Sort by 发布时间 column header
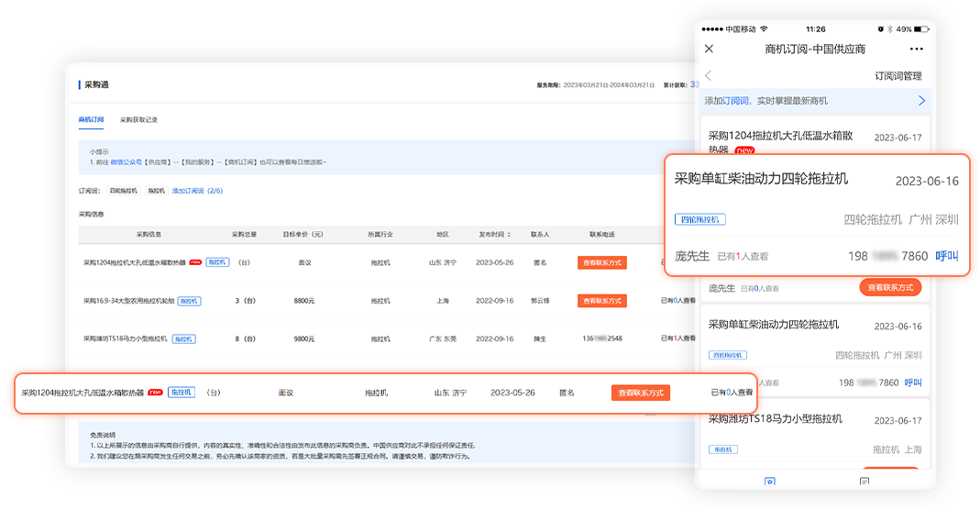The image size is (980, 510). pos(493,235)
